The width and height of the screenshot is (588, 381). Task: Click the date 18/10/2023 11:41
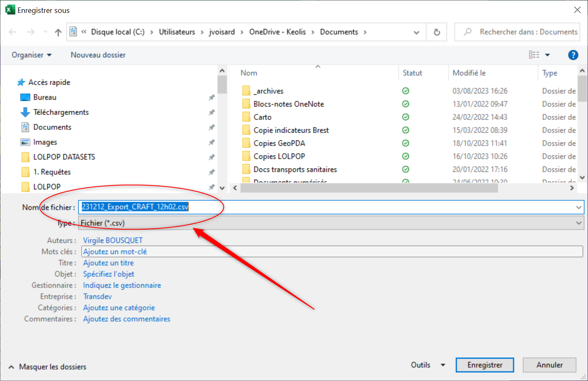point(480,143)
